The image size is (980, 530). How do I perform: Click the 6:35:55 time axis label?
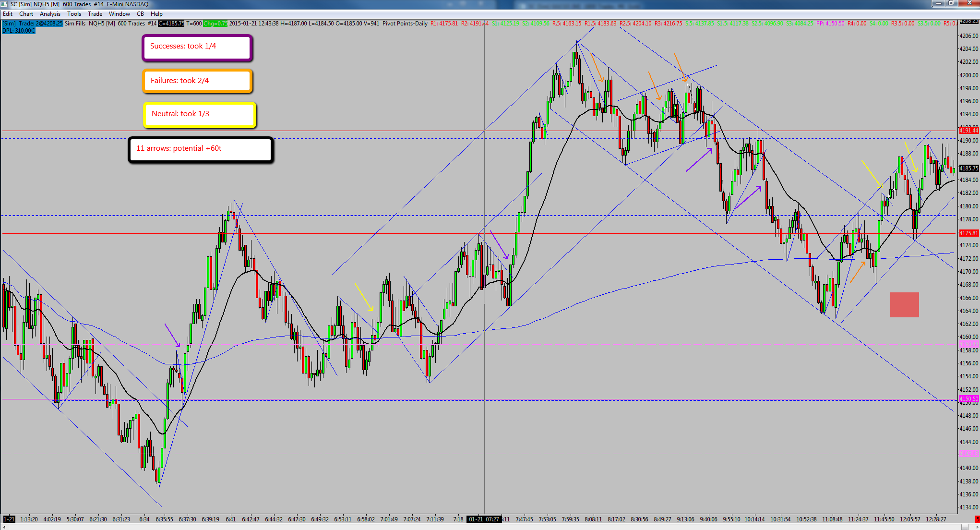pyautogui.click(x=164, y=519)
